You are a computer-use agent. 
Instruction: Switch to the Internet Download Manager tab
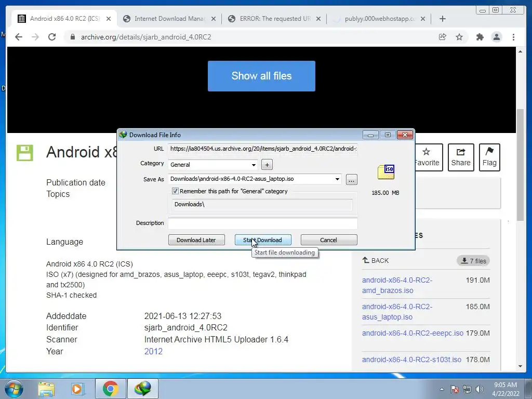(169, 19)
